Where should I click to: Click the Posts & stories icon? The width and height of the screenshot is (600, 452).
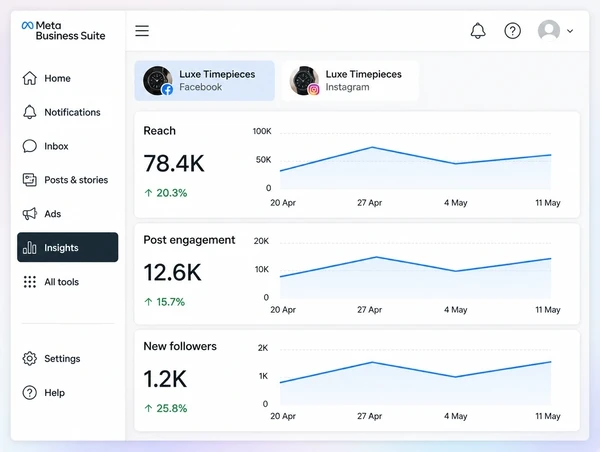pyautogui.click(x=29, y=179)
